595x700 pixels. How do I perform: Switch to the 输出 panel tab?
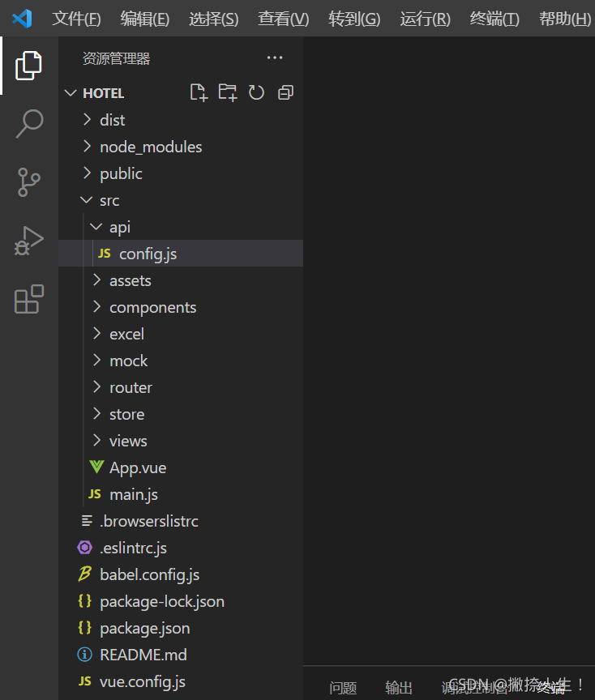click(x=399, y=688)
